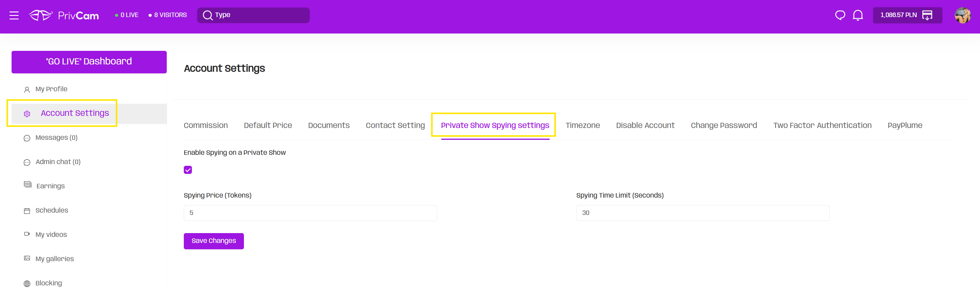
Task: Open the notifications bell icon
Action: [x=857, y=15]
